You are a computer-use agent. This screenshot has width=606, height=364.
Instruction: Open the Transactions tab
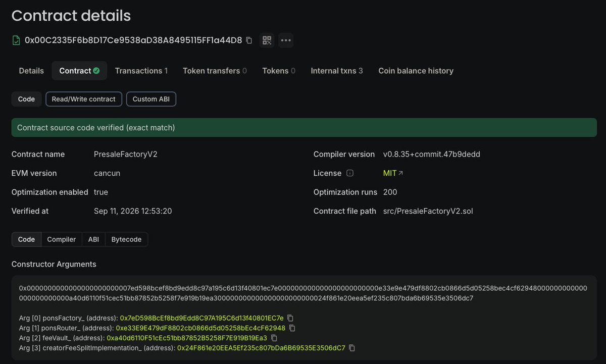[x=141, y=71]
